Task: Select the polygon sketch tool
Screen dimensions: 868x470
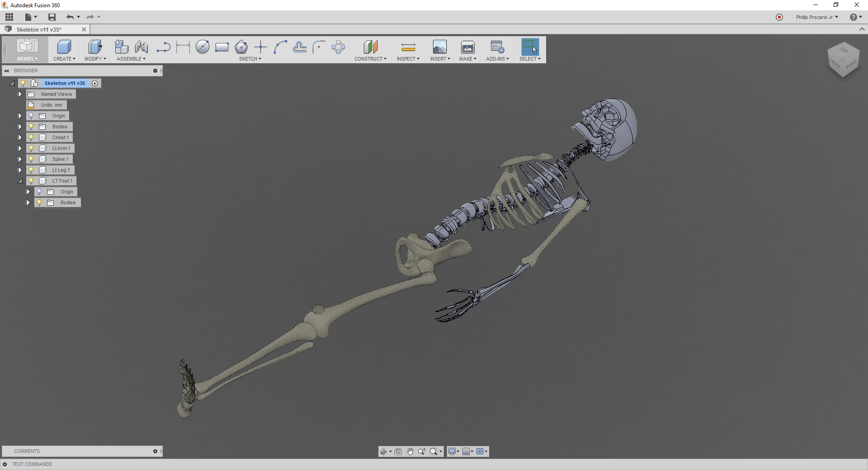Action: [241, 47]
